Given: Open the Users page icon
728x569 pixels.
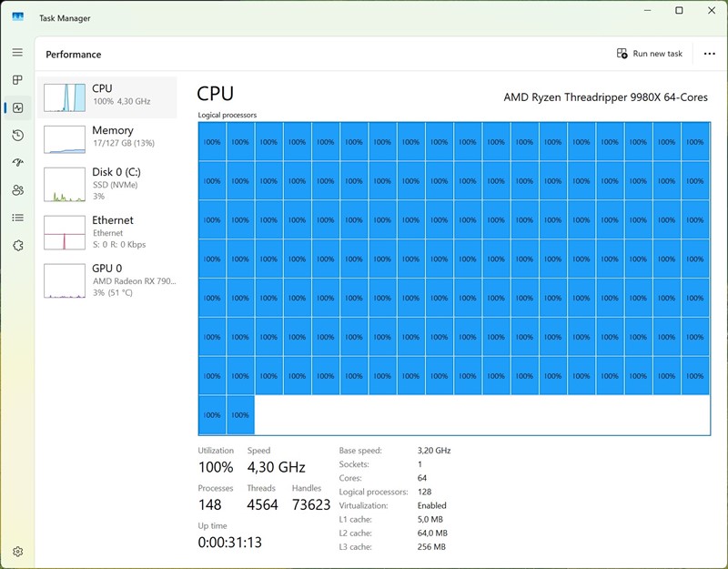Looking at the screenshot, I should [x=16, y=190].
